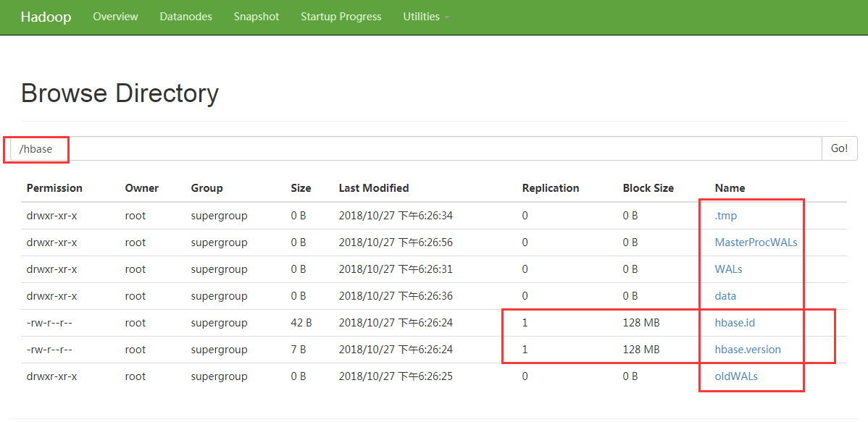
Task: Go to the Snapshot page
Action: (x=256, y=17)
